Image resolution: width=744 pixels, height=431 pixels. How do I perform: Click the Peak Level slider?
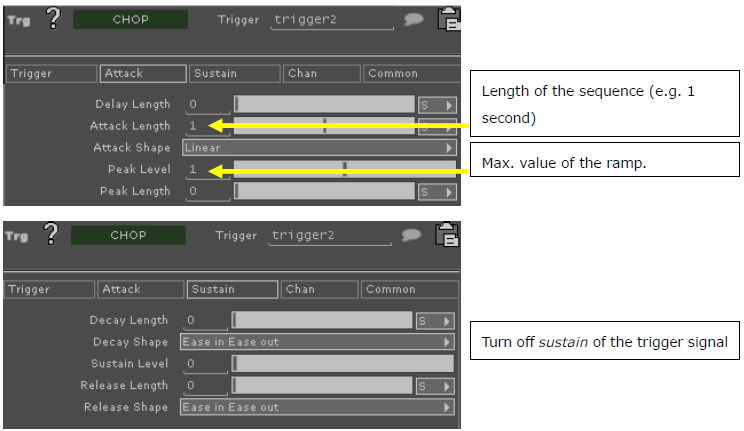(345, 169)
